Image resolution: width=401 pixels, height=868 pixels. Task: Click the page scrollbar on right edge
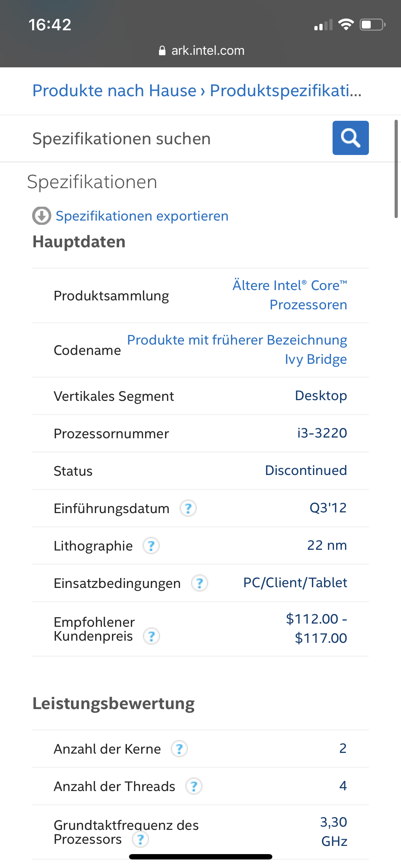[396, 169]
